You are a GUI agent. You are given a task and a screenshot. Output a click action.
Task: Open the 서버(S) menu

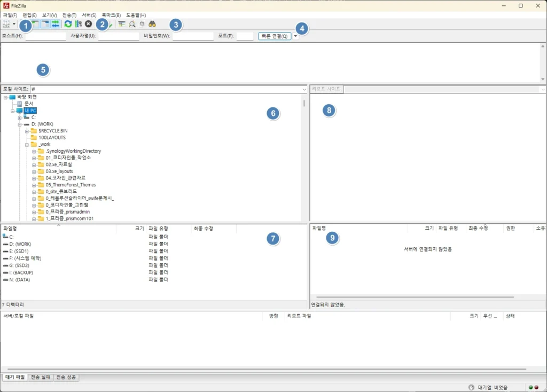(x=89, y=15)
